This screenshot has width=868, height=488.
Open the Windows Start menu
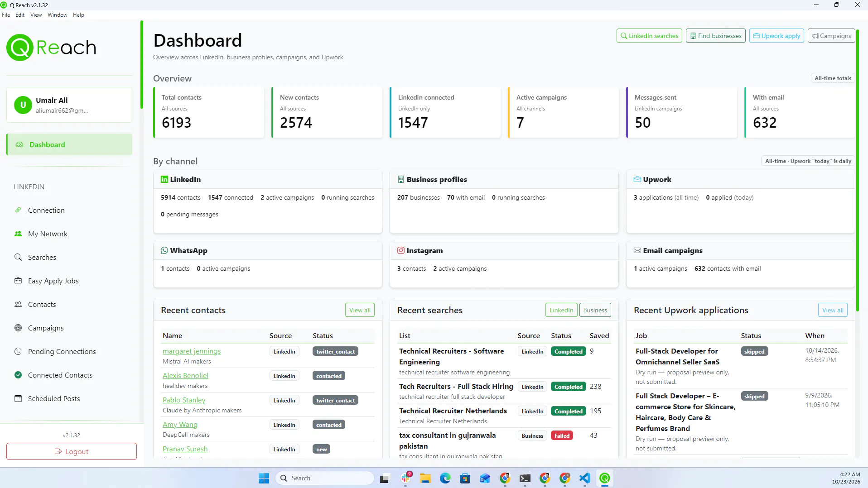264,478
